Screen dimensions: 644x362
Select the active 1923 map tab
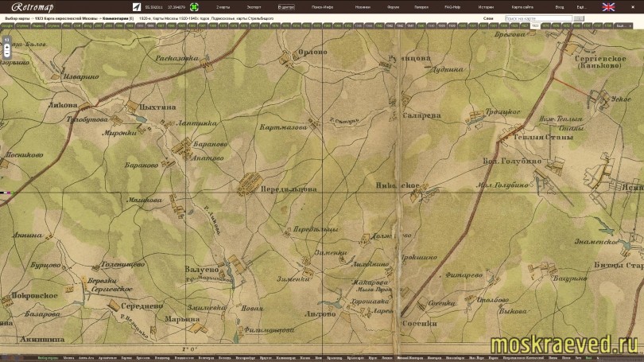[535, 25]
